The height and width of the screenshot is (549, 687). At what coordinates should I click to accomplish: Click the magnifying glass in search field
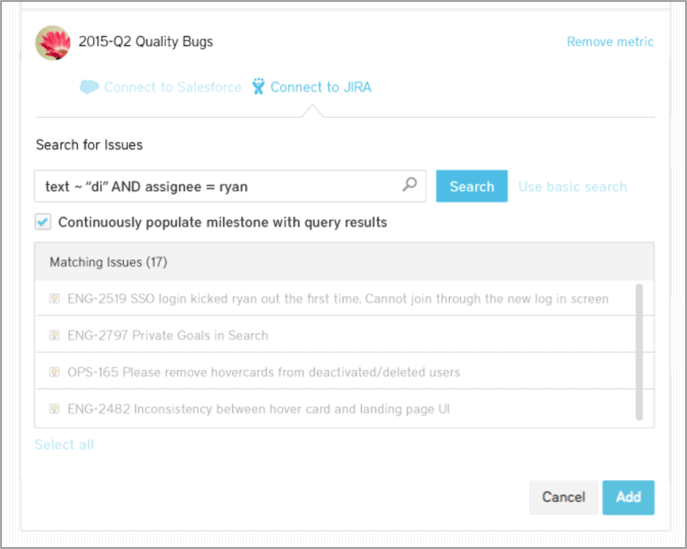point(409,185)
